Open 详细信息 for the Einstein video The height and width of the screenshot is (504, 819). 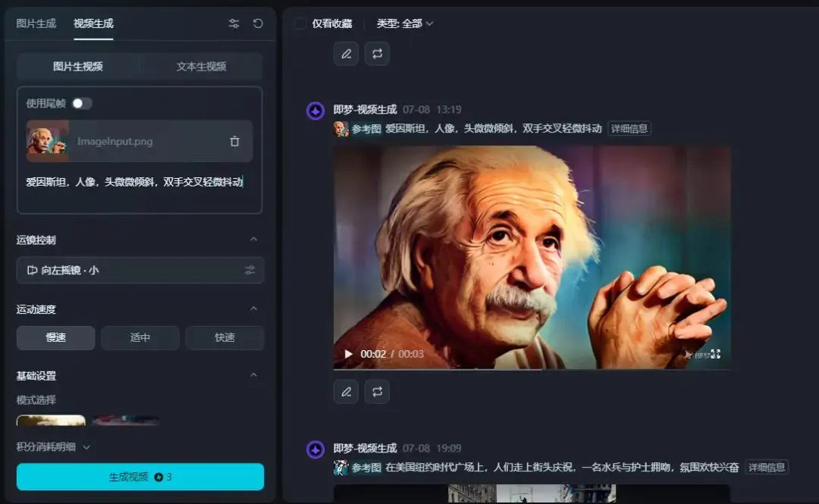pos(629,129)
